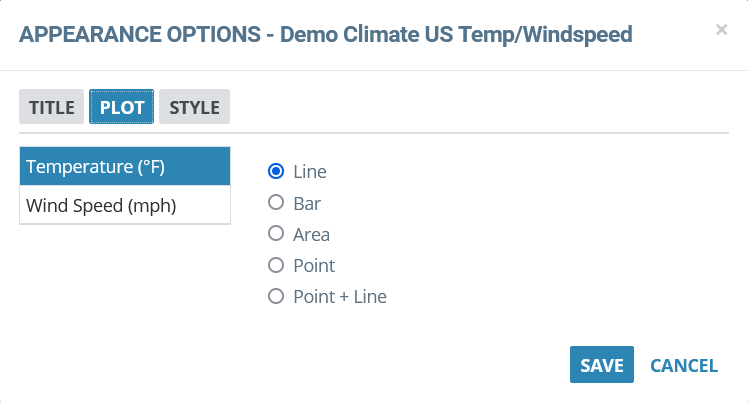
Task: Close the Appearance Options dialog with X
Action: coord(721,30)
